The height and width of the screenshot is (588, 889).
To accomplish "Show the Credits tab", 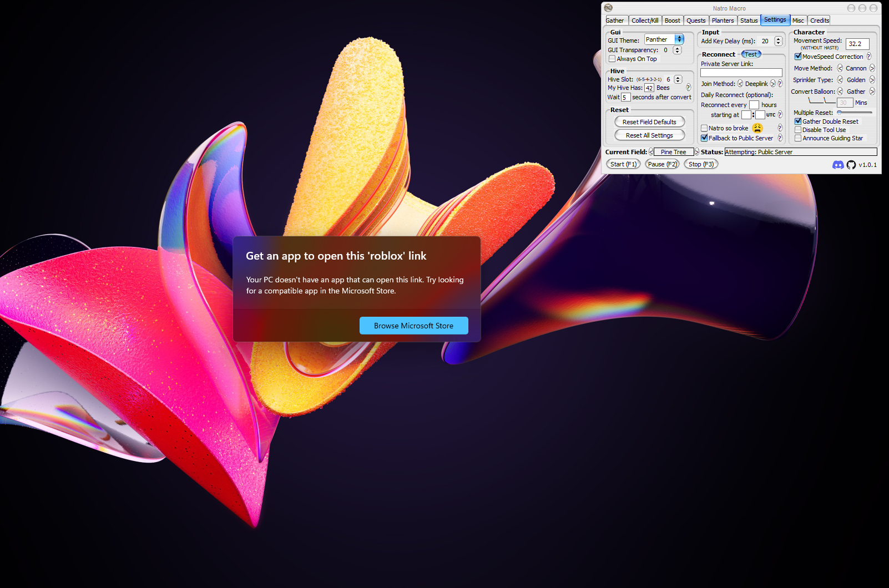I will pyautogui.click(x=820, y=21).
